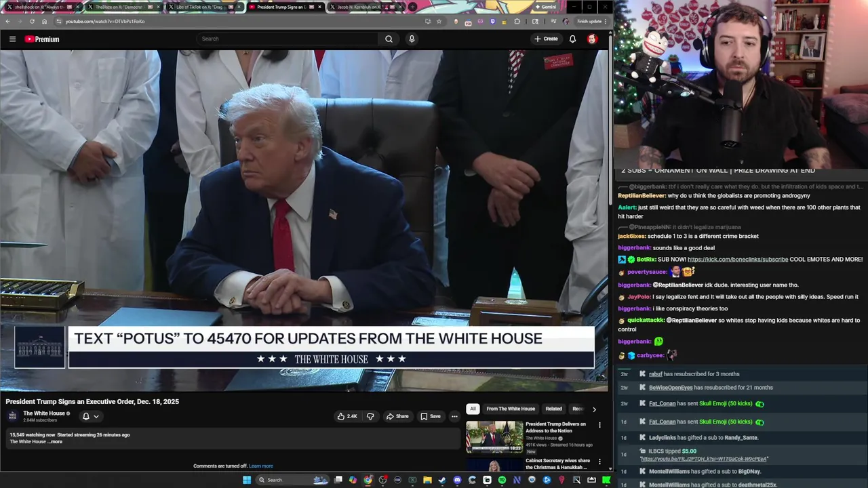Save the video to a playlist
The width and height of the screenshot is (868, 488).
point(431,416)
